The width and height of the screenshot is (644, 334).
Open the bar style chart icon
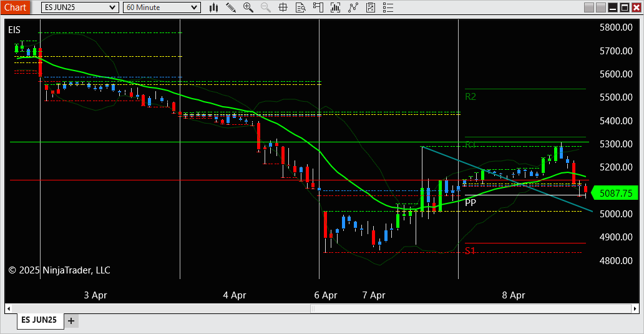tap(213, 7)
